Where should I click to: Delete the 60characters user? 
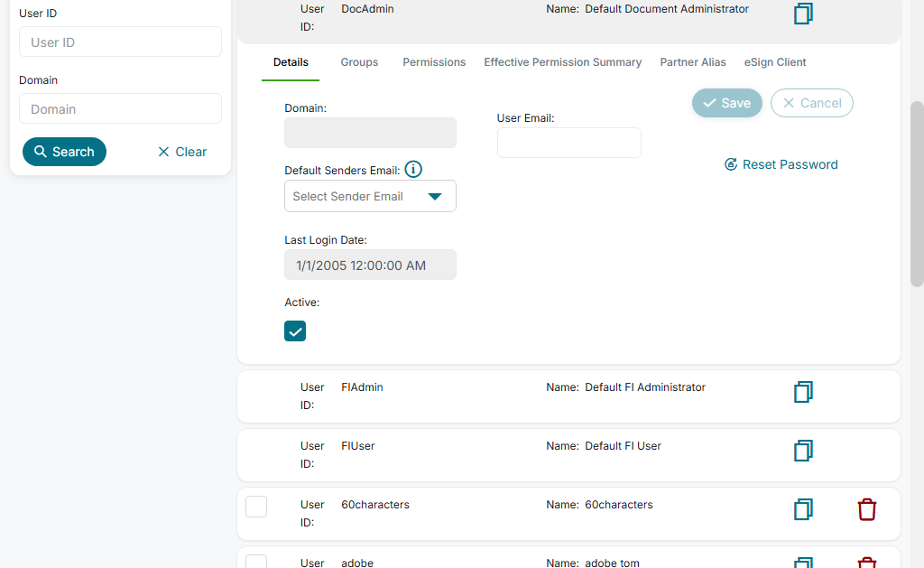866,509
